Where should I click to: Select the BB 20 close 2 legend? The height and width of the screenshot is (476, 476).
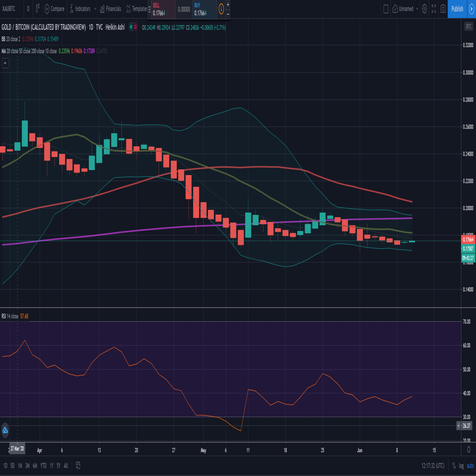click(11, 39)
